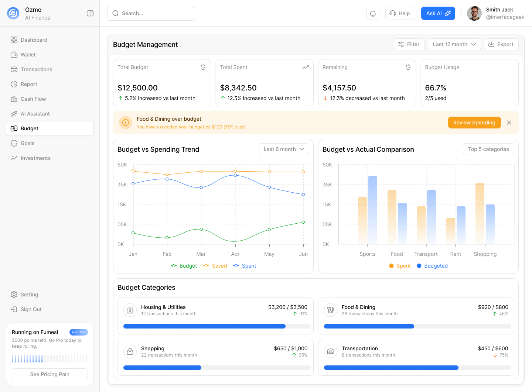The image size is (532, 392).
Task: Click the Transportation car category icon
Action: (x=331, y=352)
